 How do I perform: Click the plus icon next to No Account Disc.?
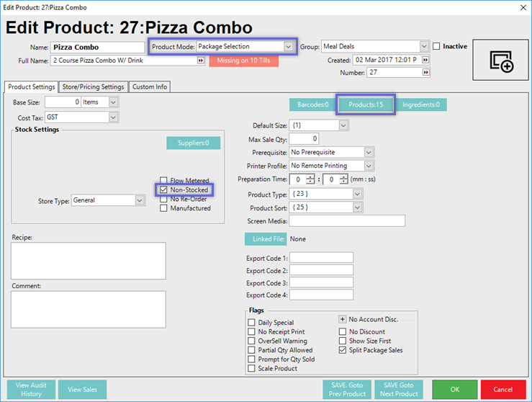(343, 319)
